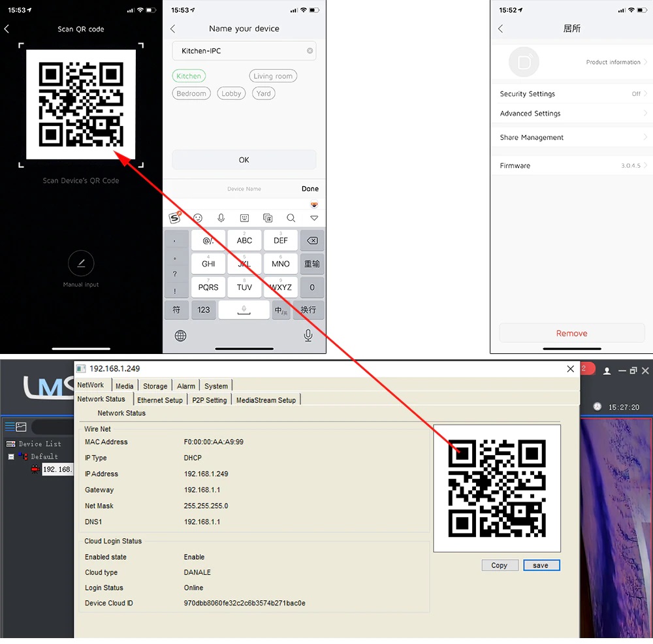This screenshot has width=653, height=644.
Task: Go back from Scan QR code screen
Action: pyautogui.click(x=7, y=29)
